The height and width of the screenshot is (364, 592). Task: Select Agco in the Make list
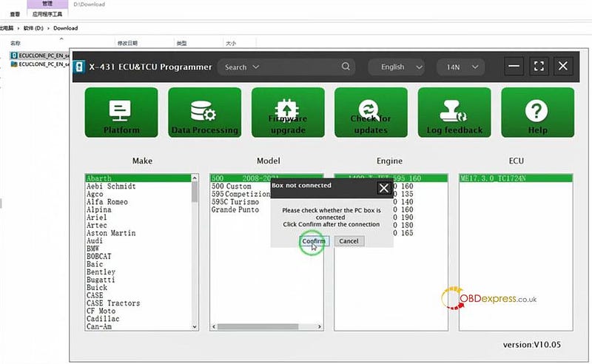coord(138,194)
